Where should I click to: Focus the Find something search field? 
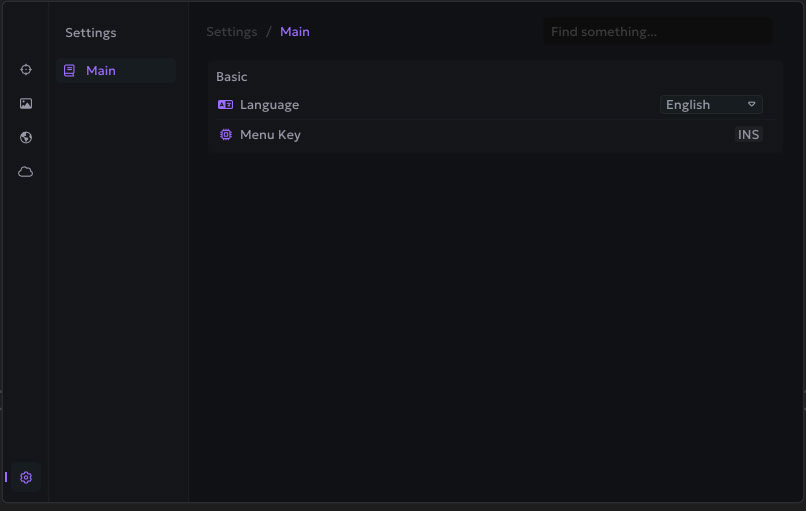(657, 32)
